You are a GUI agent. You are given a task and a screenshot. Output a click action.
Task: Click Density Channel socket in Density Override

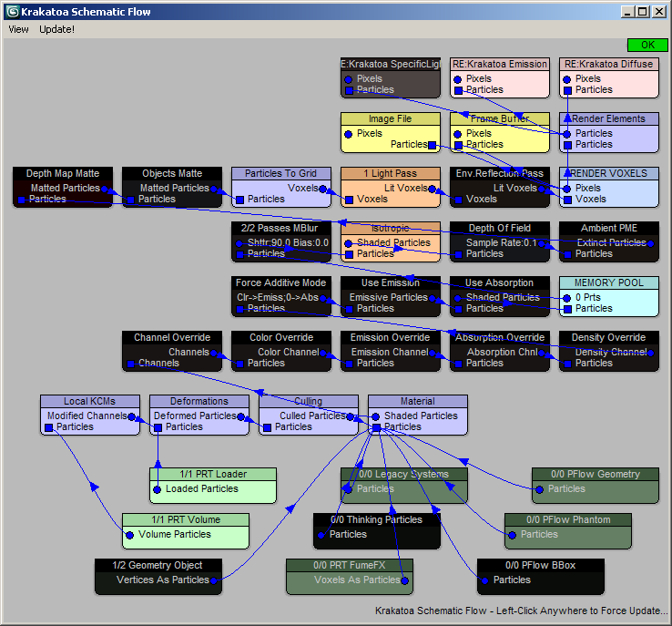(x=650, y=353)
